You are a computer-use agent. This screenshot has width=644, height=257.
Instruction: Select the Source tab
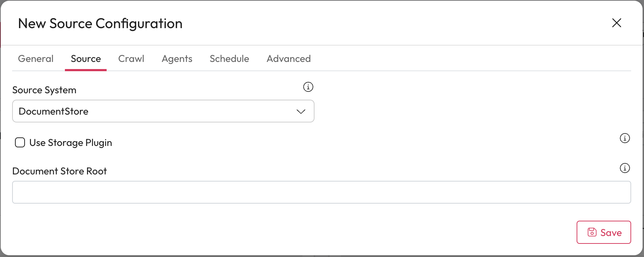point(86,59)
